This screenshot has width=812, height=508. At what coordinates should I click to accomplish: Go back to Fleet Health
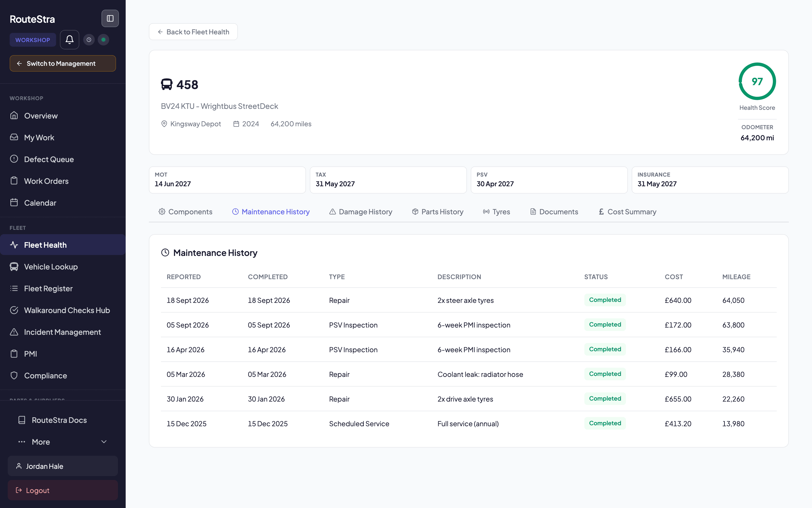[x=193, y=32]
